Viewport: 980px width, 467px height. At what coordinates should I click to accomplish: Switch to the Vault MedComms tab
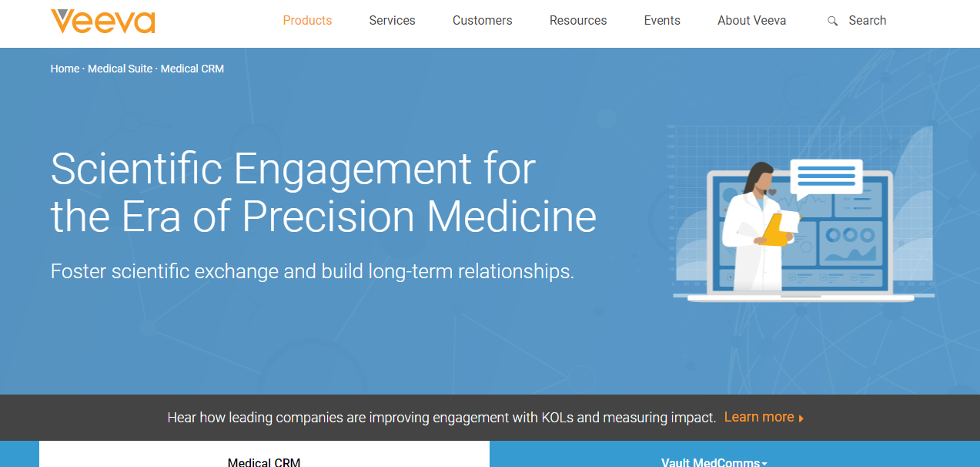point(710,462)
